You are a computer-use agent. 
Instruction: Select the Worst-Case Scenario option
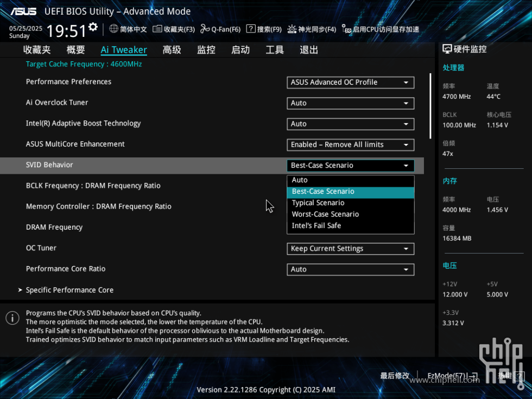[351, 214]
